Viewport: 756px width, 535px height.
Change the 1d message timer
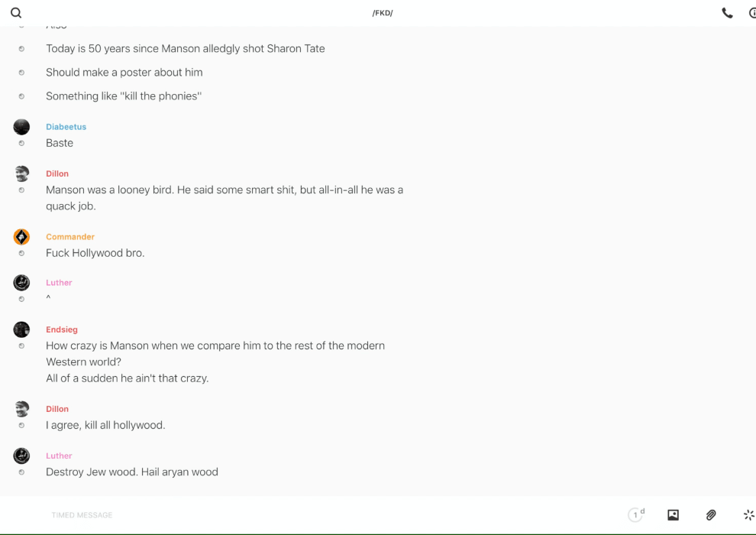coord(636,515)
